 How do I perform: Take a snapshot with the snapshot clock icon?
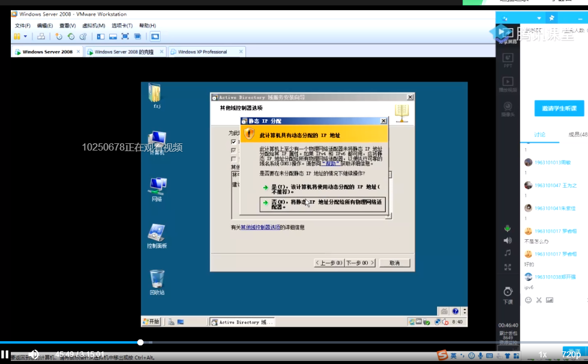(59, 37)
